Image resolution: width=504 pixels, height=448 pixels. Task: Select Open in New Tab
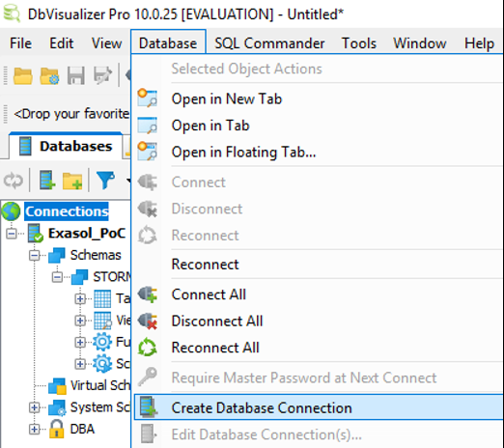tap(318, 98)
